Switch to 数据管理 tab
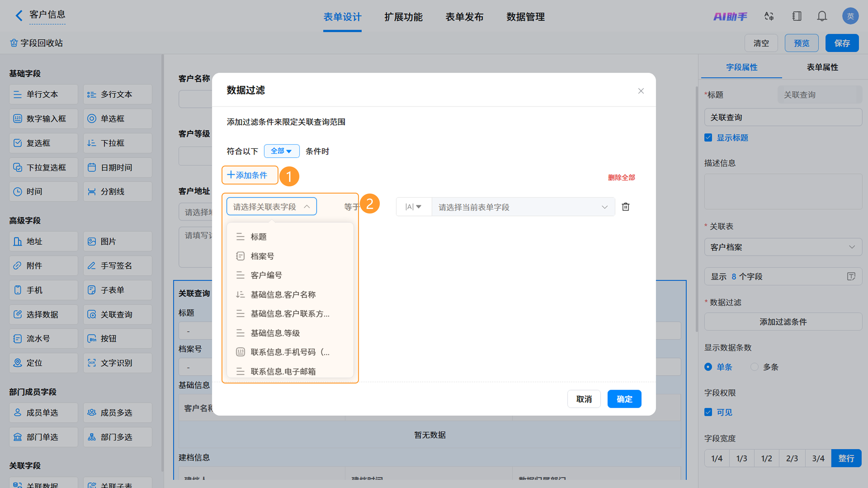The width and height of the screenshot is (868, 488). (525, 17)
